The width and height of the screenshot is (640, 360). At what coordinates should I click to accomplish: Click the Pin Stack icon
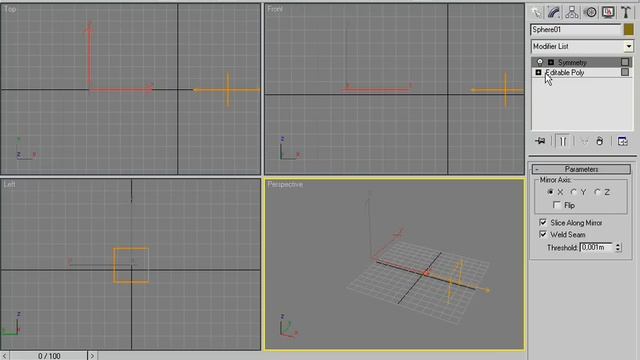click(540, 141)
